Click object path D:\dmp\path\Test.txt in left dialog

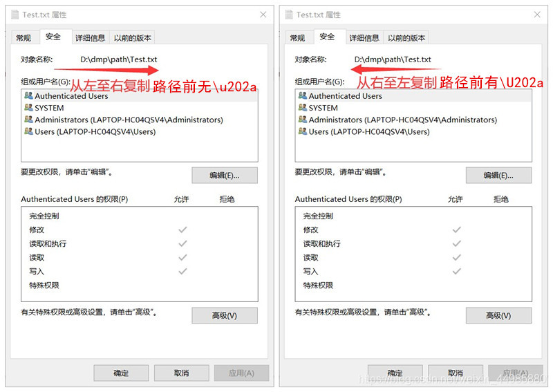(118, 59)
